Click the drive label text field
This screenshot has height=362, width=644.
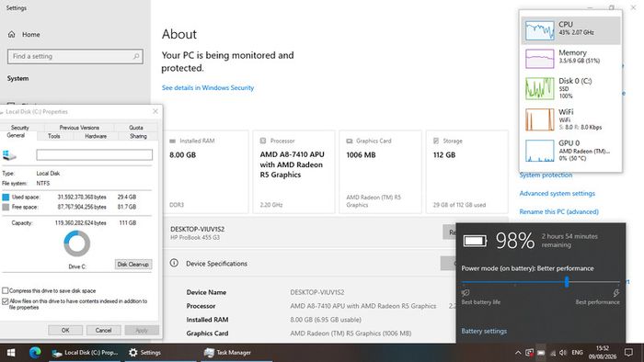(95, 154)
